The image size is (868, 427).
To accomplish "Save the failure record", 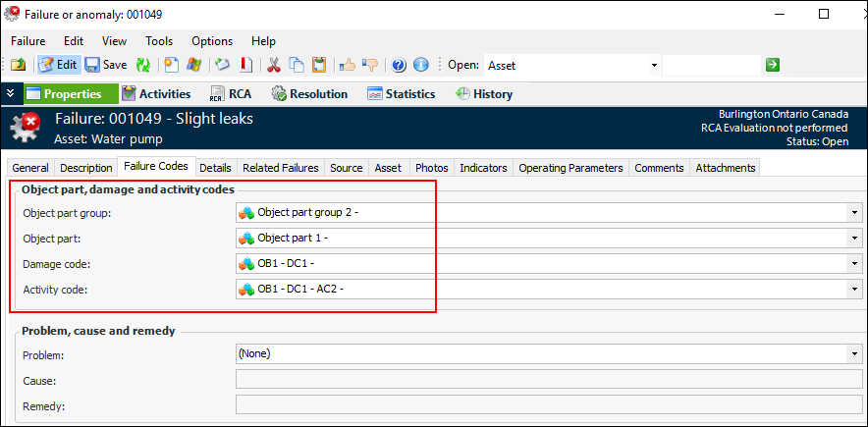I will (106, 65).
